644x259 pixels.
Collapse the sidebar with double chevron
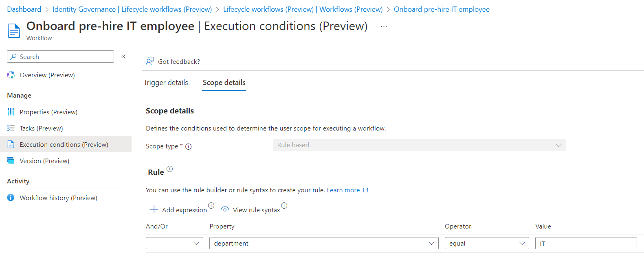(x=123, y=57)
